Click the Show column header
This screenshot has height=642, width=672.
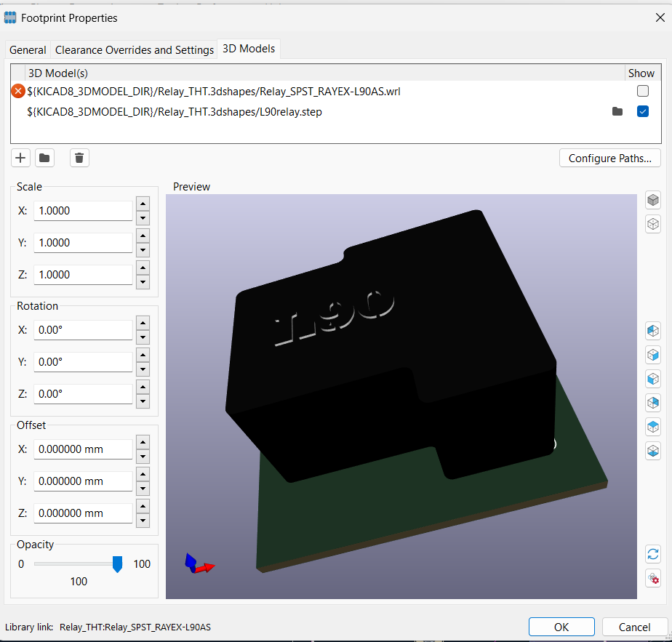coord(641,73)
